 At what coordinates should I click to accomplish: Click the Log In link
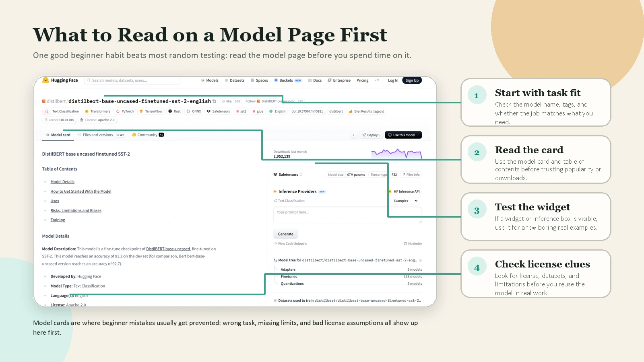pos(393,80)
